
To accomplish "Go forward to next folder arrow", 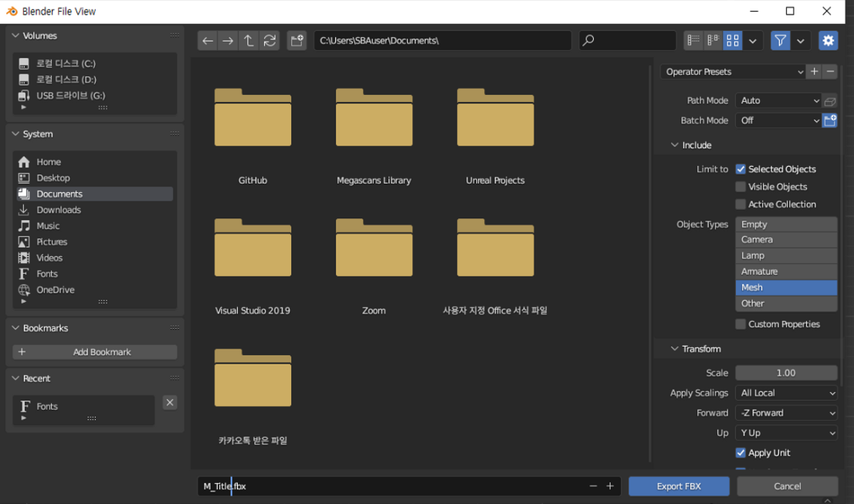I will (228, 41).
